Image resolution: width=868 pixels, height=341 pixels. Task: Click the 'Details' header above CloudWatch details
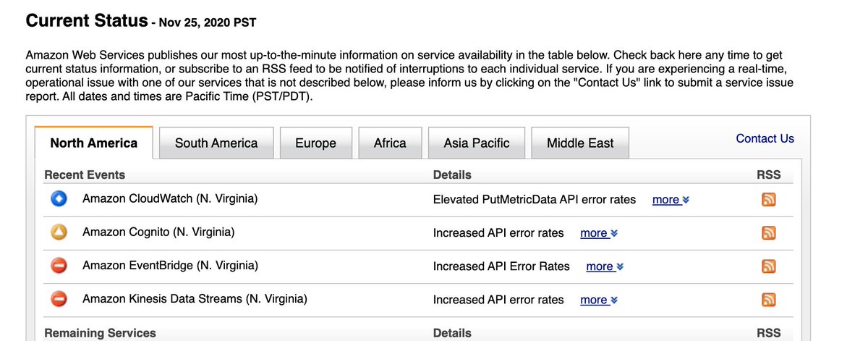click(452, 174)
